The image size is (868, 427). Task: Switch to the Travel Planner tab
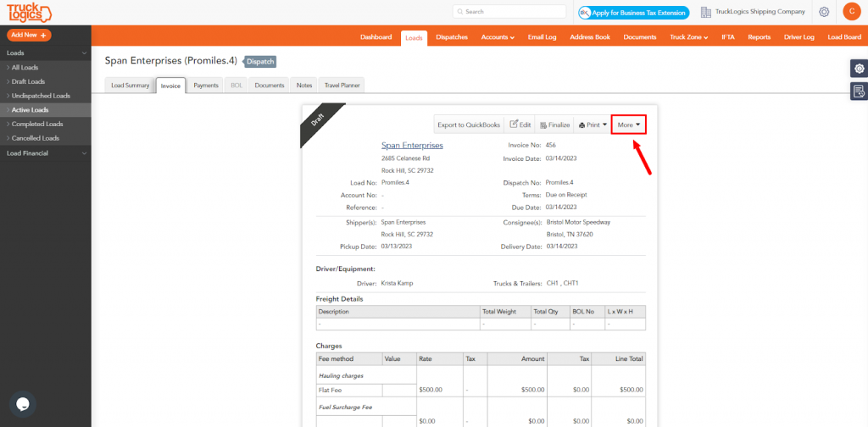(341, 86)
